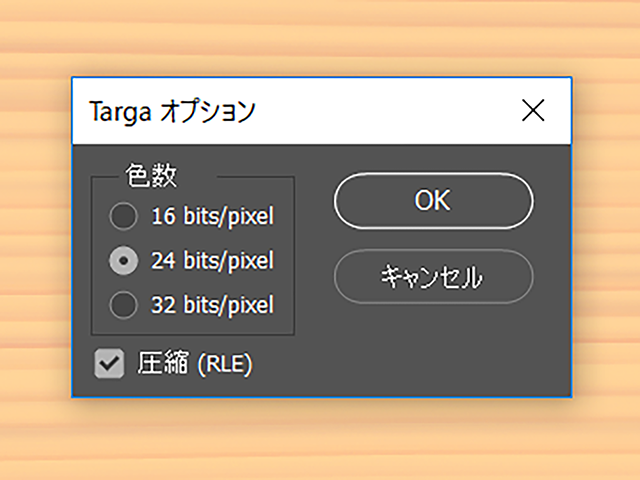
Task: Click empty dark area below キャンセル button
Action: tap(433, 351)
